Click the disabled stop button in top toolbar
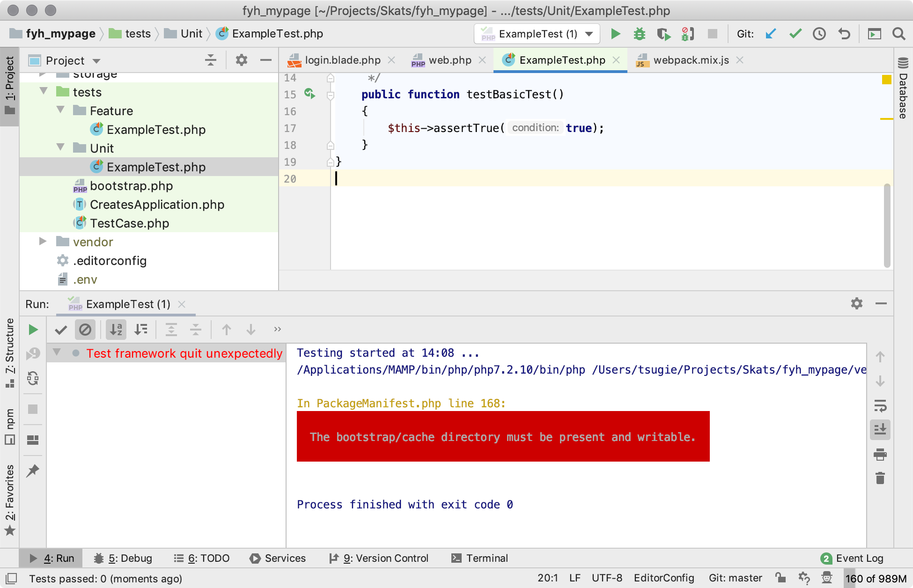Viewport: 913px width, 588px height. click(712, 34)
